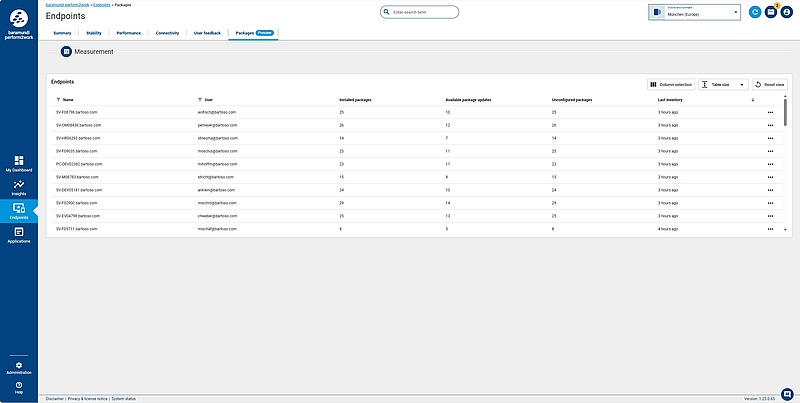800x403 pixels.
Task: Click the Reset view button
Action: pos(770,84)
